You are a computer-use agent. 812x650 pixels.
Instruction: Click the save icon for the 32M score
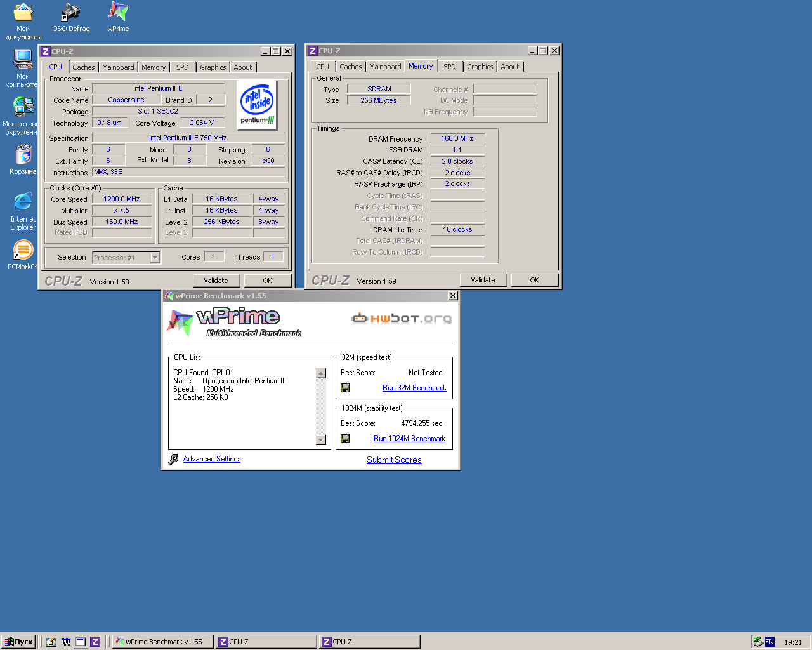coord(345,388)
